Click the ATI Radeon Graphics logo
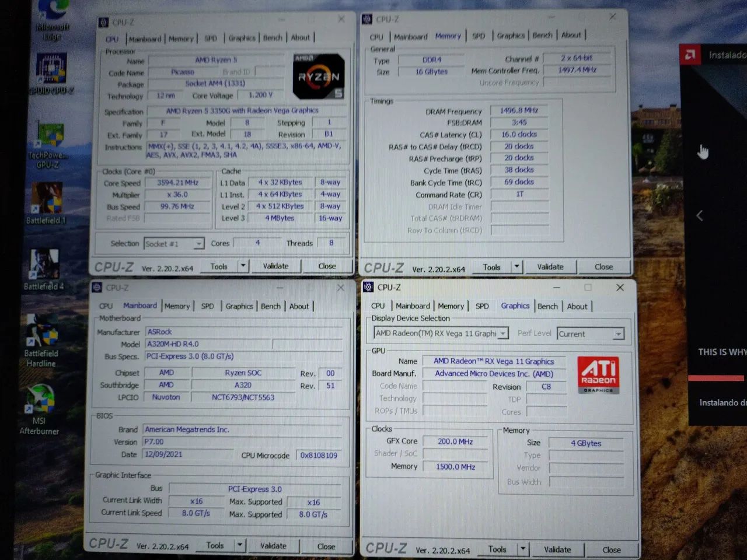747x560 pixels. pos(598,375)
